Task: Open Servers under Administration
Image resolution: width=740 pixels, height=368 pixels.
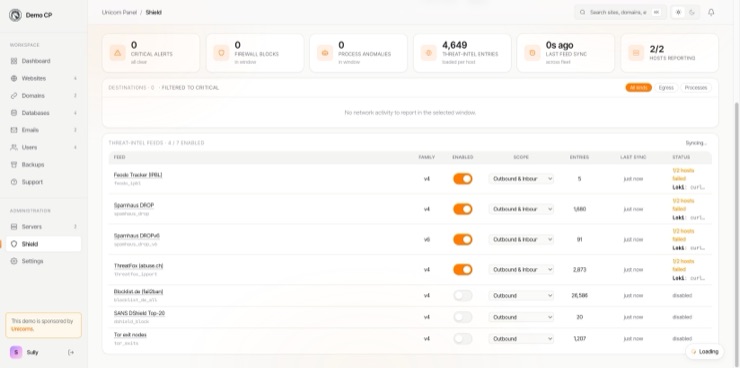Action: pos(43,226)
